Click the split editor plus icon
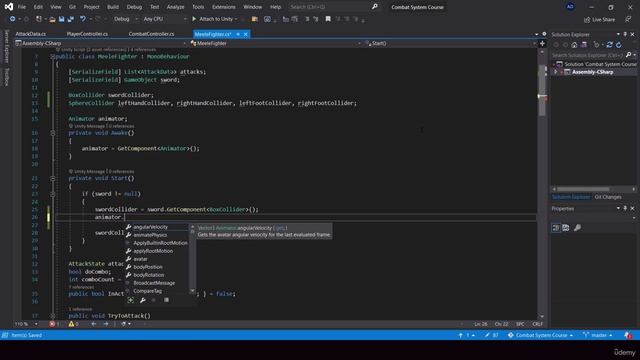This screenshot has height=360, width=640. 542,43
